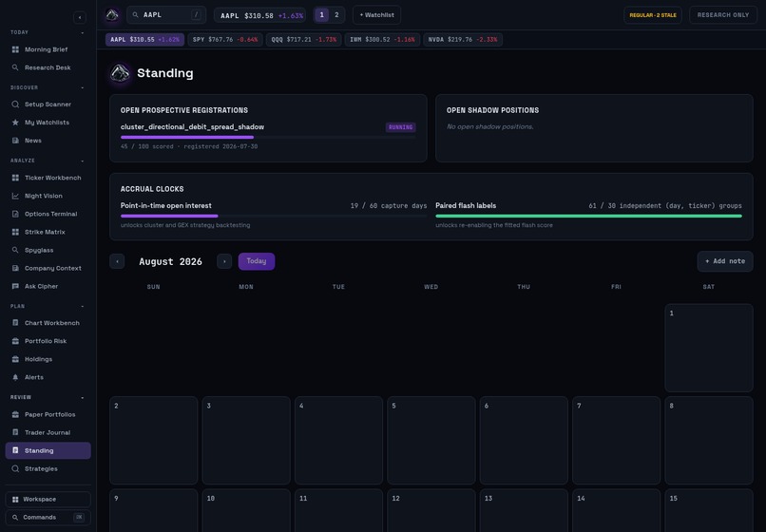Click the Today button
This screenshot has height=532, width=766.
(257, 261)
